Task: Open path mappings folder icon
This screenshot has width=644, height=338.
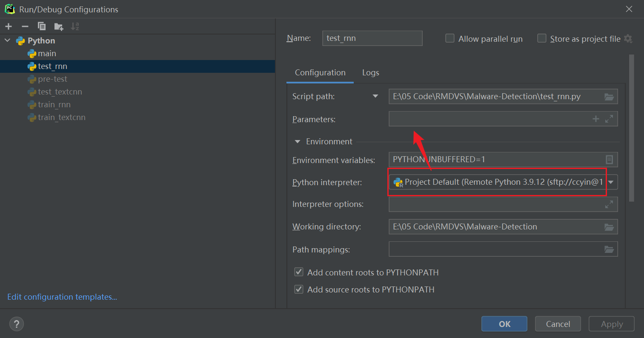Action: 609,249
